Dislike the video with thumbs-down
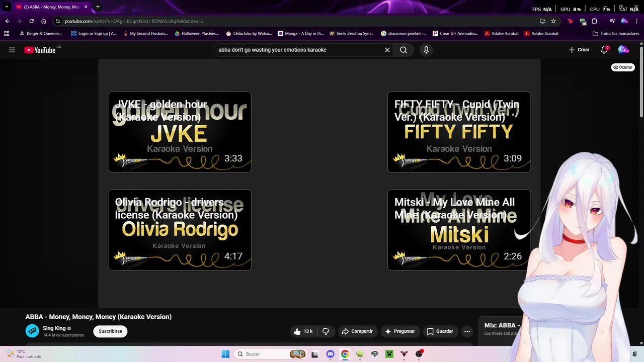This screenshot has width=644, height=362. [x=326, y=331]
